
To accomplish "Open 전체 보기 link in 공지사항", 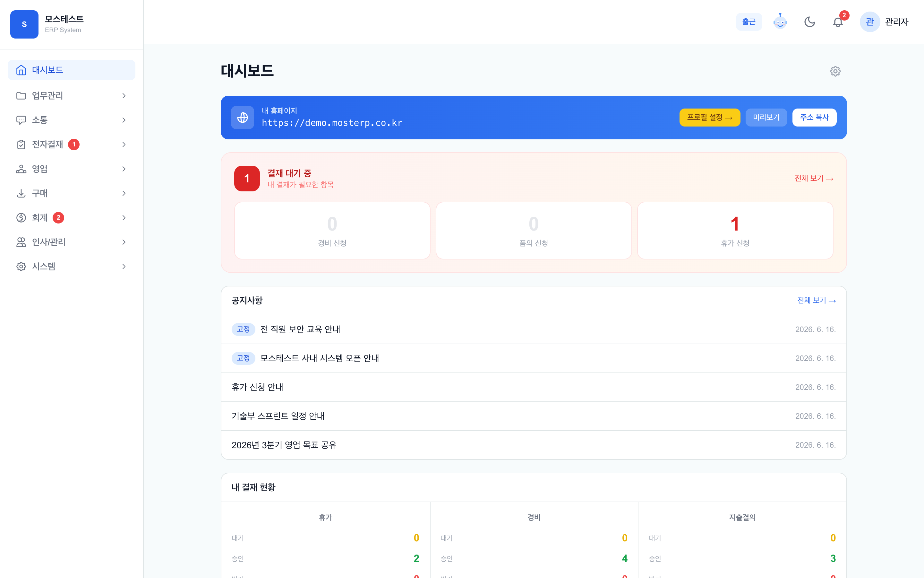I will 816,301.
